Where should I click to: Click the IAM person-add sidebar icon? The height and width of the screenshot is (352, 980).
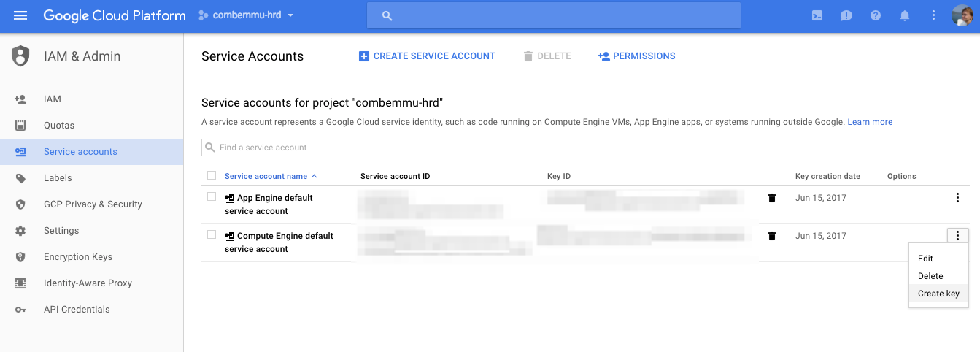20,99
